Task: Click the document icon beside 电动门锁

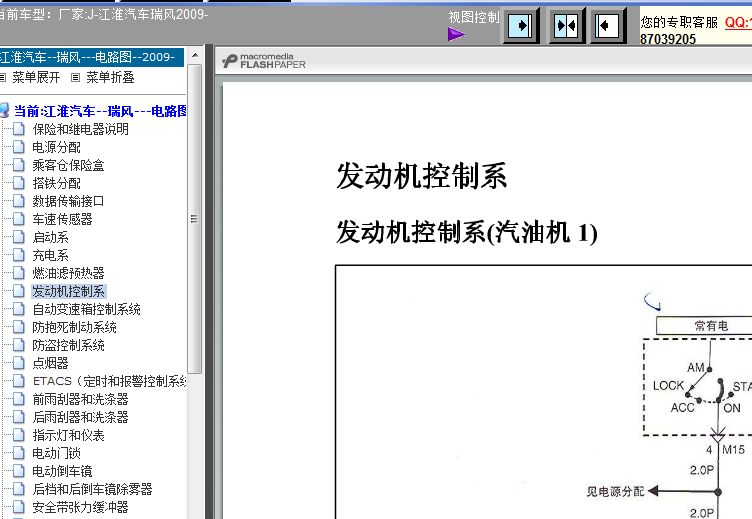Action: (19, 452)
